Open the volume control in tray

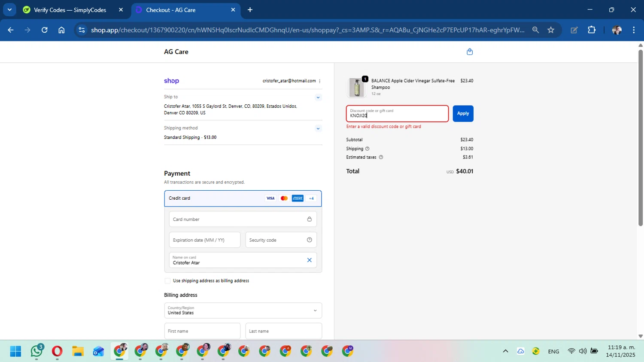click(x=583, y=351)
